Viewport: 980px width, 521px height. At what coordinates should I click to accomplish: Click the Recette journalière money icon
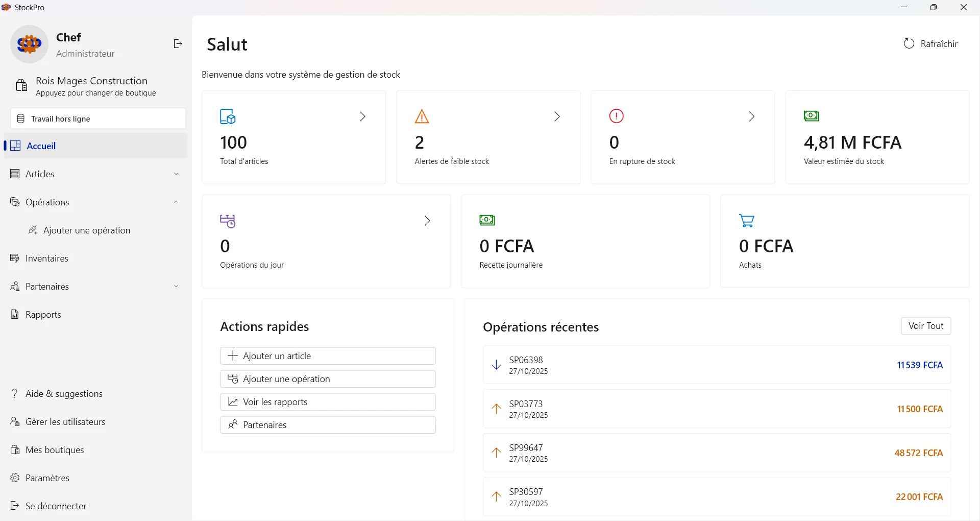click(487, 221)
